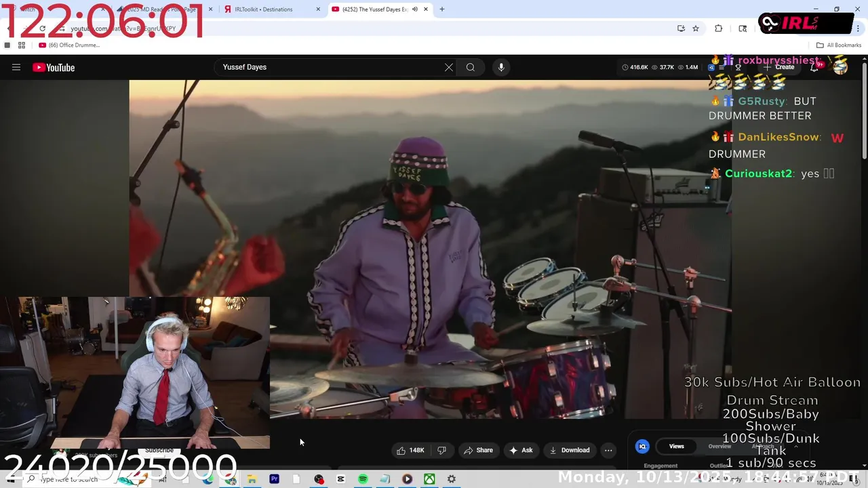Click the 416.6K view statistics counter
This screenshot has height=488, width=868.
[635, 67]
